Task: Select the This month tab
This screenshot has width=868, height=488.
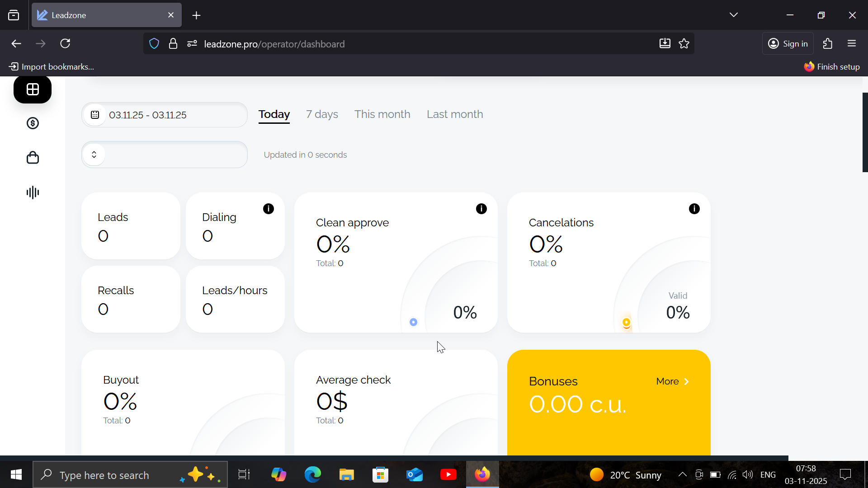Action: [x=382, y=114]
